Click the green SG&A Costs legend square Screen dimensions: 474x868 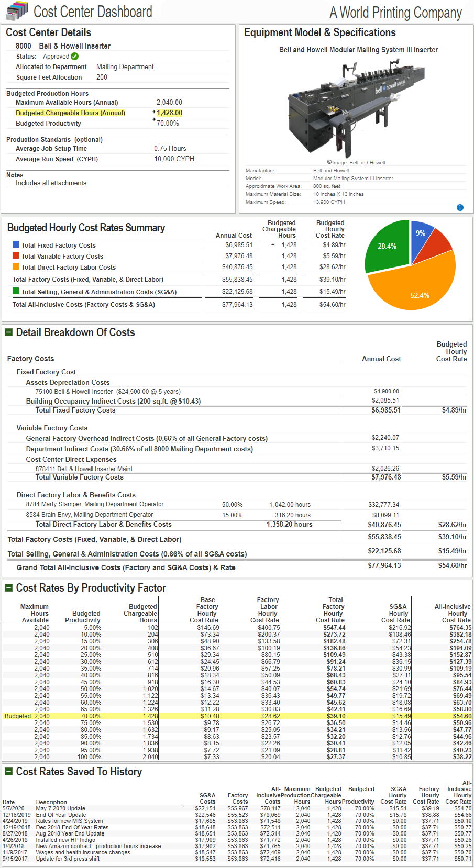pyautogui.click(x=16, y=291)
